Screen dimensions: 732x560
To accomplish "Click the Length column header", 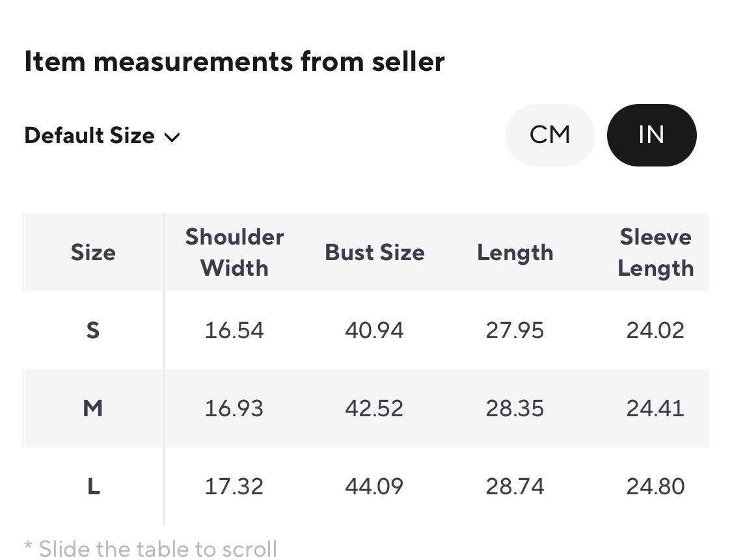I will point(515,254).
